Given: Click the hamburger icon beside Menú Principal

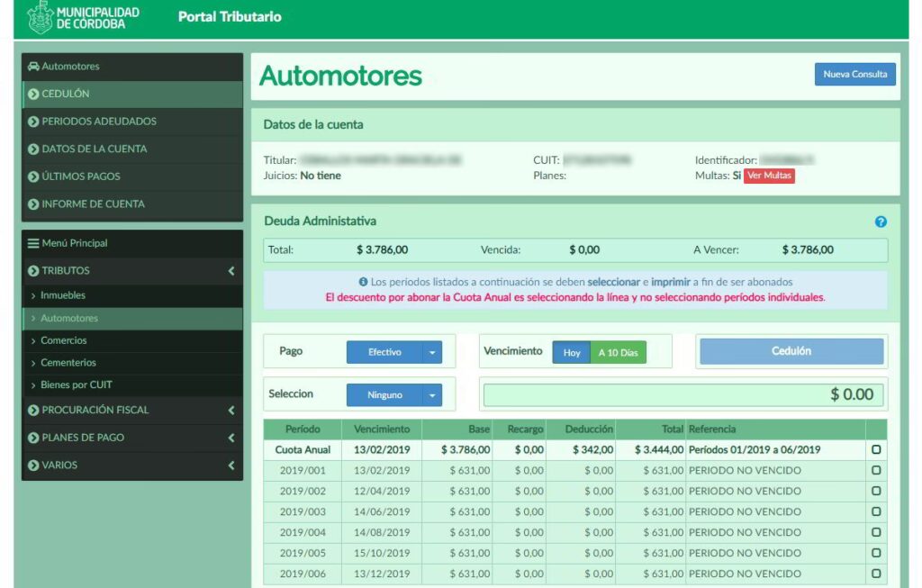Looking at the screenshot, I should (33, 243).
